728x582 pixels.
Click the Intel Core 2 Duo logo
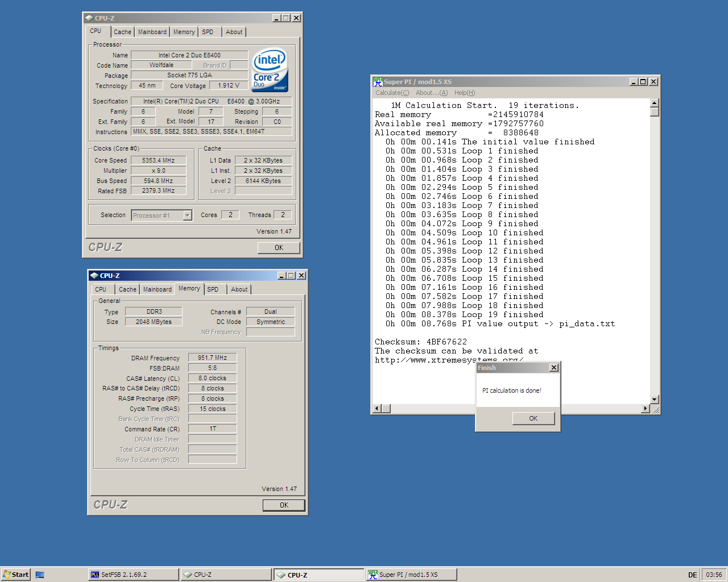point(270,70)
